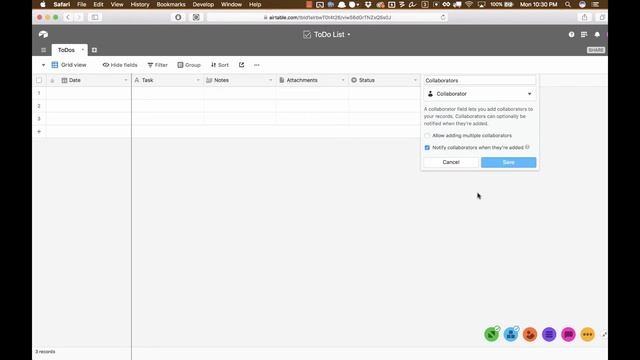Expand the Status column dropdown arrow
640x360 pixels.
(x=415, y=80)
